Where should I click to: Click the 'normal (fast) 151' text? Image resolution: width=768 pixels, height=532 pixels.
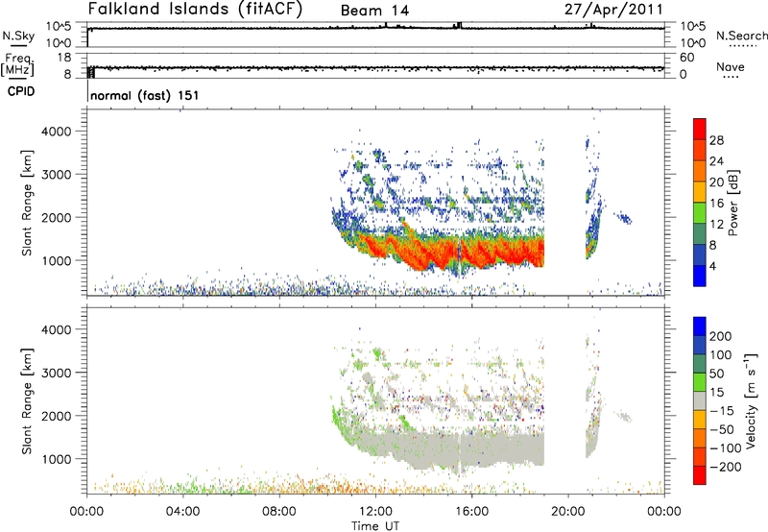click(x=145, y=95)
